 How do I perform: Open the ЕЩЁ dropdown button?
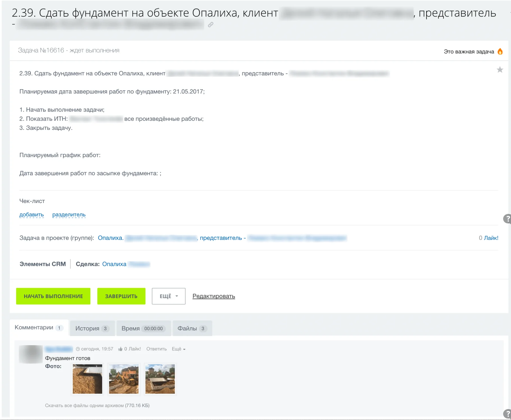[x=169, y=296]
